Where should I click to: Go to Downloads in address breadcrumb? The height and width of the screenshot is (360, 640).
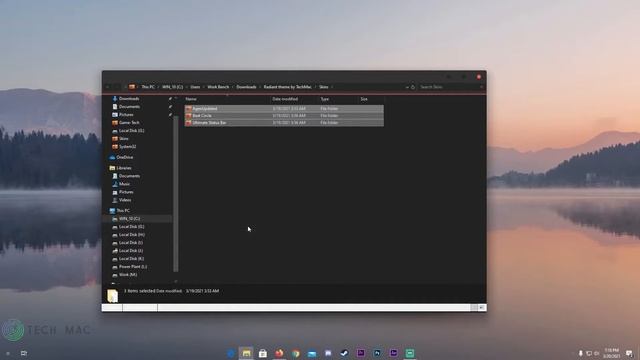(x=246, y=87)
